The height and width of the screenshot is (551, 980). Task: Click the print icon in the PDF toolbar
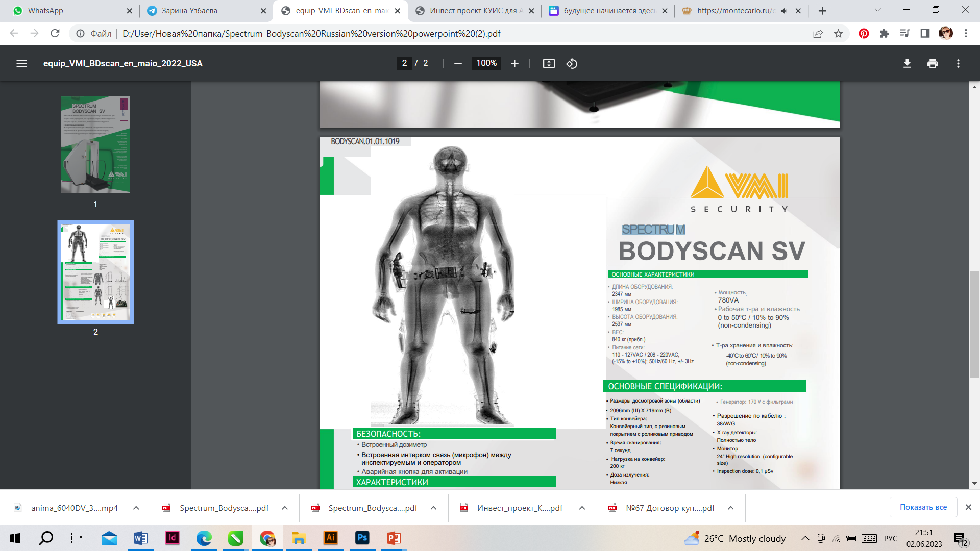pos(933,63)
